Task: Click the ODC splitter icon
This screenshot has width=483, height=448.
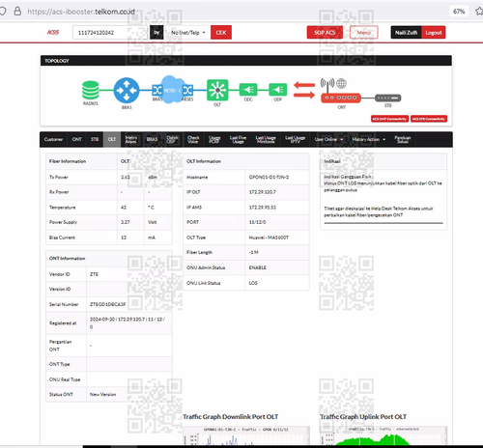Action: [248, 90]
